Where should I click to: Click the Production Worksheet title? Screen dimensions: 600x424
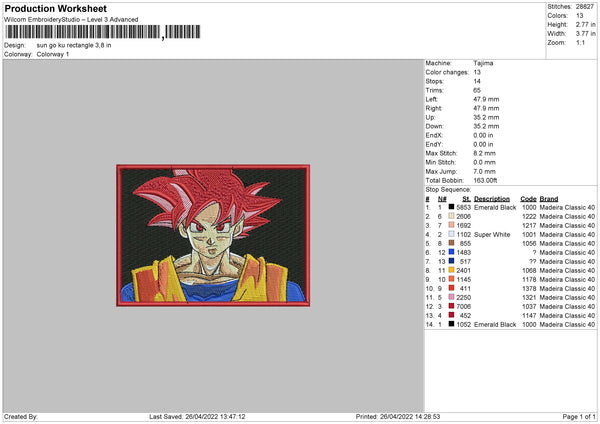[55, 8]
